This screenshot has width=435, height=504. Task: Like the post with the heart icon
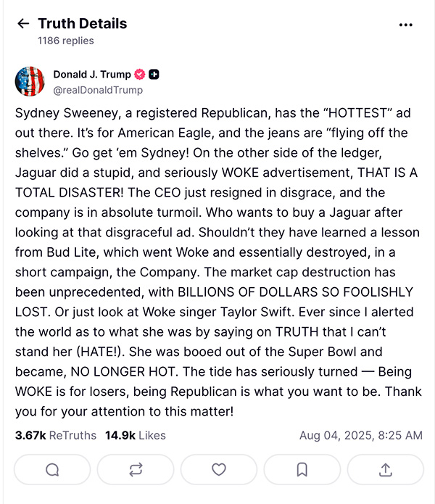219,469
